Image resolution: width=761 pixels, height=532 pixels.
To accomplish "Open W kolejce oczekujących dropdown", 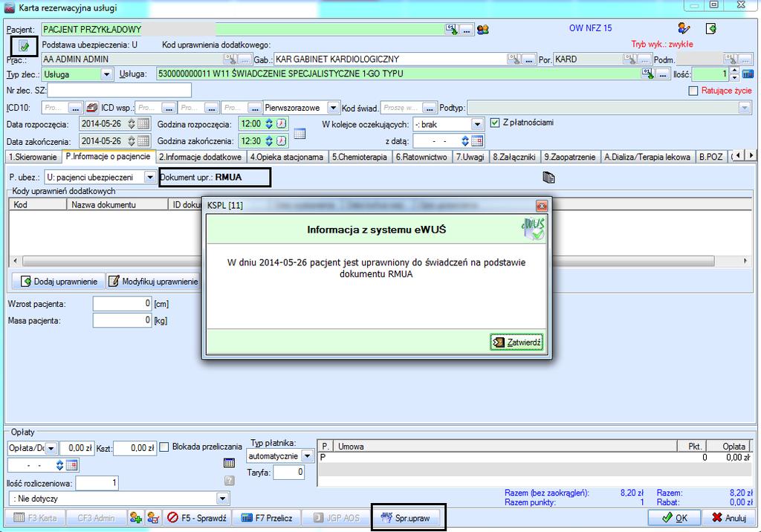I will point(478,124).
